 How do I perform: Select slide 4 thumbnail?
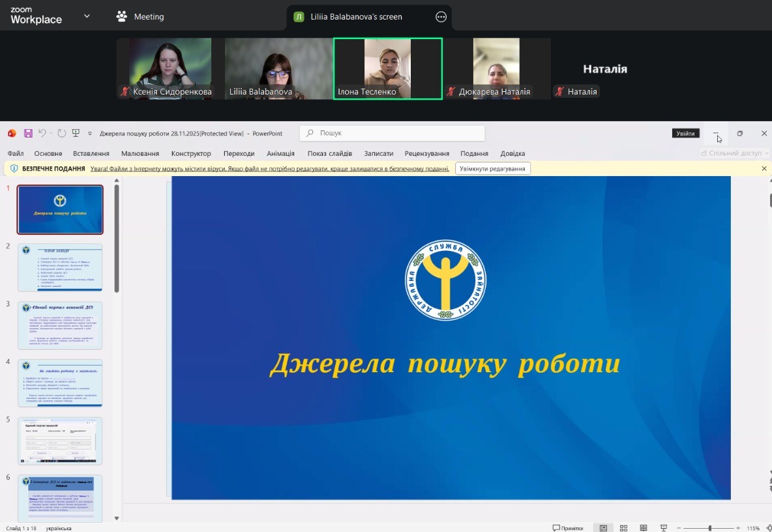coord(60,383)
